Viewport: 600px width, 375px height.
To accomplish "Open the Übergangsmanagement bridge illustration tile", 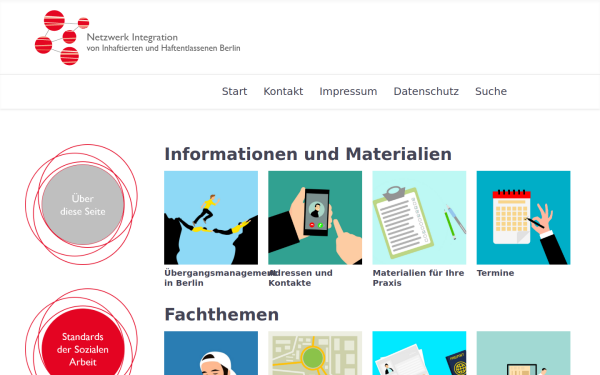I will [x=211, y=218].
